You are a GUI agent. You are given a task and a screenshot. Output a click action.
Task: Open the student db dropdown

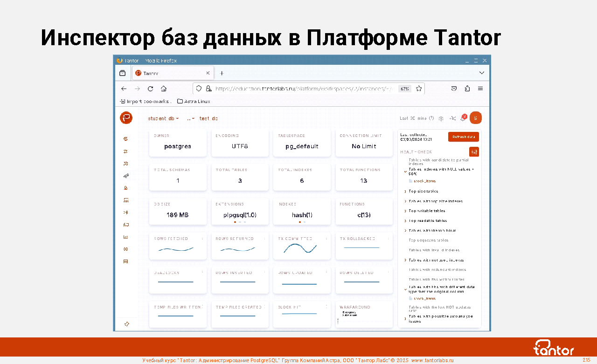click(x=164, y=118)
